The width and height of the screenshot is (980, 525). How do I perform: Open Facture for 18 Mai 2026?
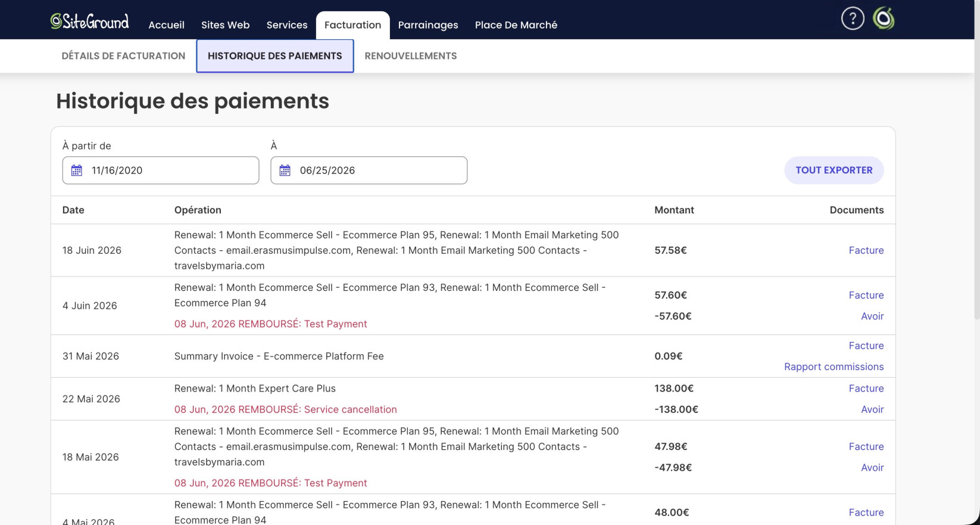click(866, 447)
